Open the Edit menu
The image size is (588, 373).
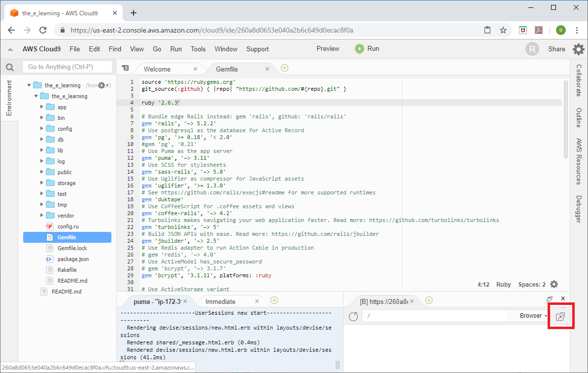click(x=94, y=49)
